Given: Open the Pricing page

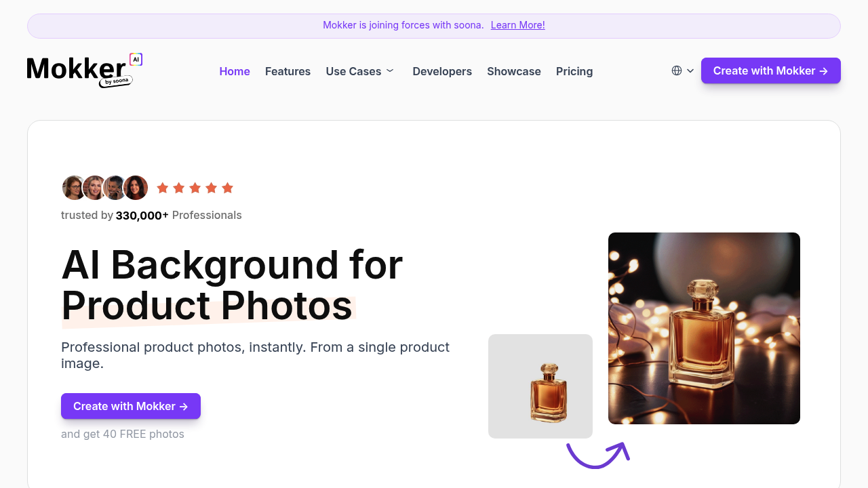Looking at the screenshot, I should 574,71.
